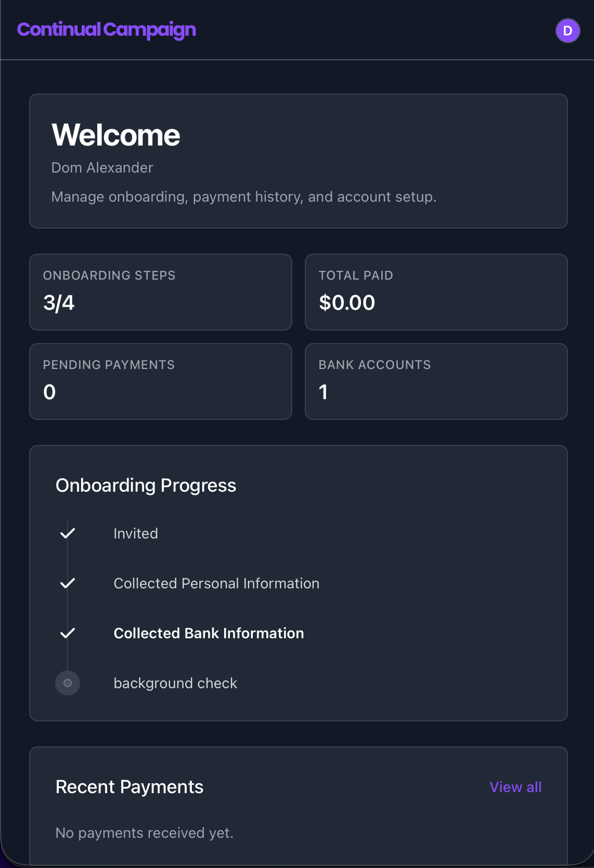Toggle the Invited step complete marker

[x=67, y=533]
